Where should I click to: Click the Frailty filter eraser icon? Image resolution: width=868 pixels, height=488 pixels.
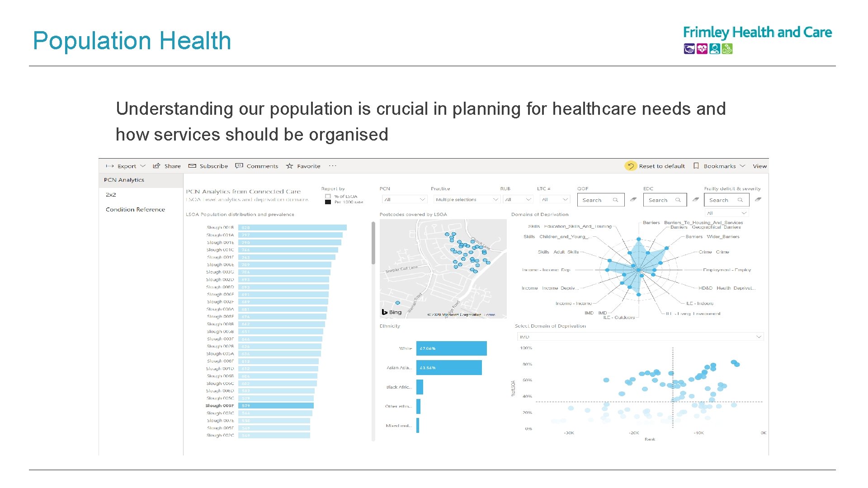pos(758,199)
